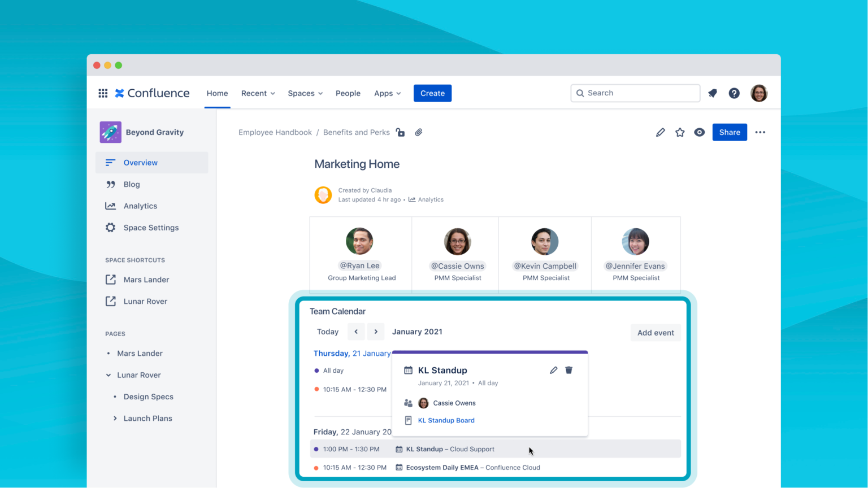Collapse the Lunar Rover page tree
This screenshot has height=488, width=868.
pyautogui.click(x=108, y=374)
